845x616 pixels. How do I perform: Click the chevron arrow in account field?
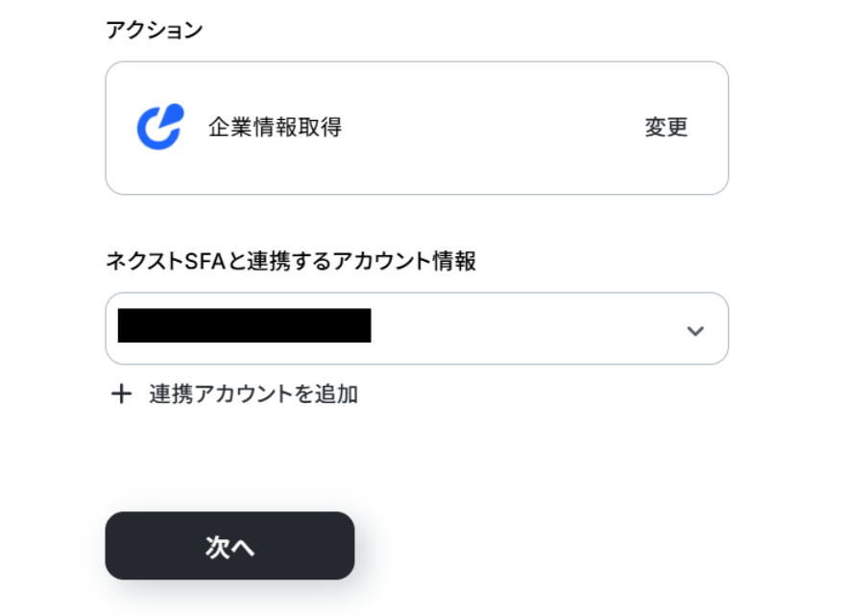695,330
